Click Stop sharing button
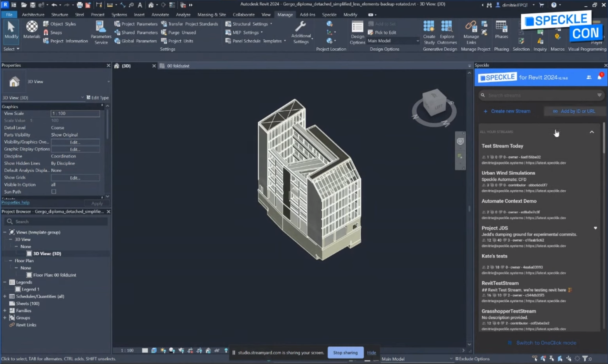Image resolution: width=608 pixels, height=364 pixels. coord(345,353)
